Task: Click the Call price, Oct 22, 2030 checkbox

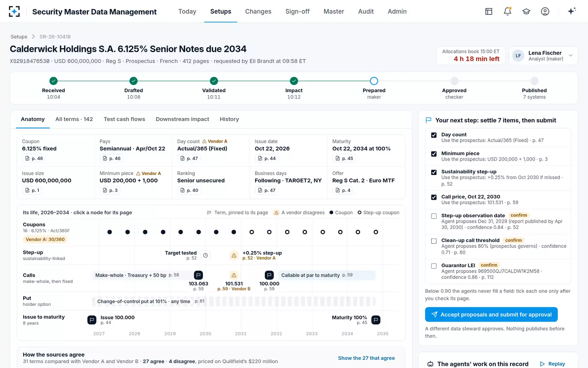Action: (x=434, y=197)
